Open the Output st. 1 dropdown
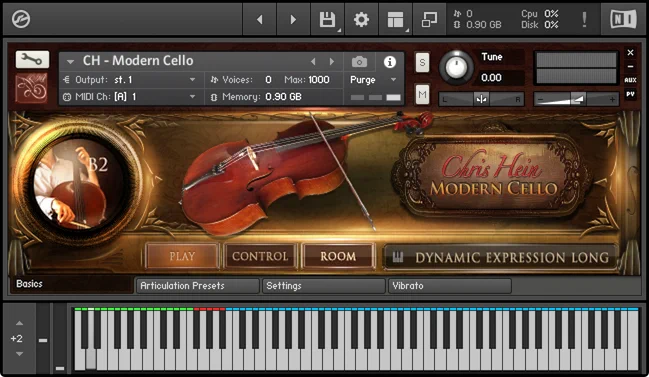Screen dimensions: 649x377 [131, 79]
